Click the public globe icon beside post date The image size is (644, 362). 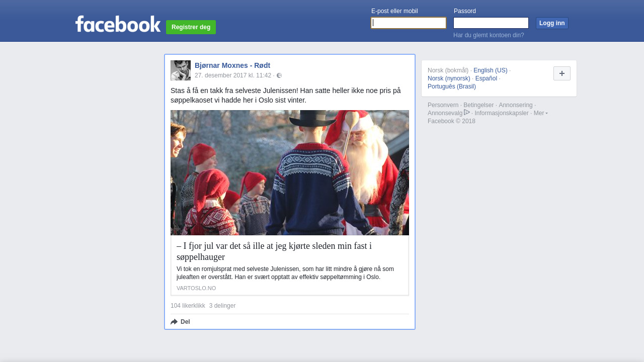279,75
